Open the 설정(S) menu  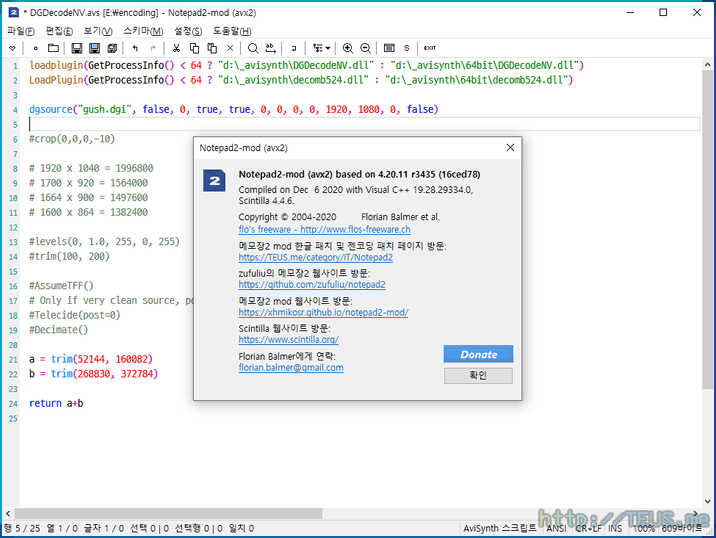(188, 31)
